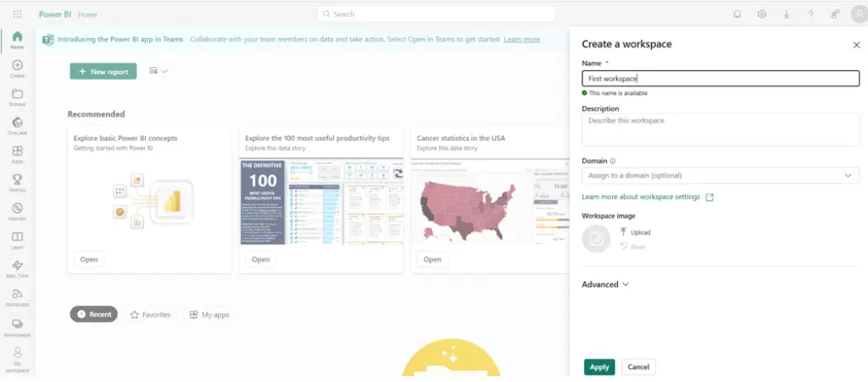Viewport: 868px width, 382px height.
Task: Click 'This name is available' text
Action: [x=618, y=93]
